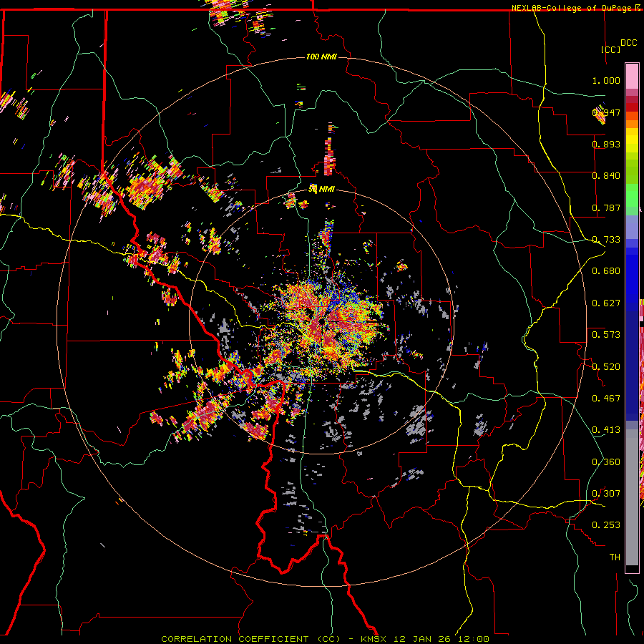Image resolution: width=644 pixels, height=644 pixels.
Task: Select the 0.413 legend value
Action: 606,430
